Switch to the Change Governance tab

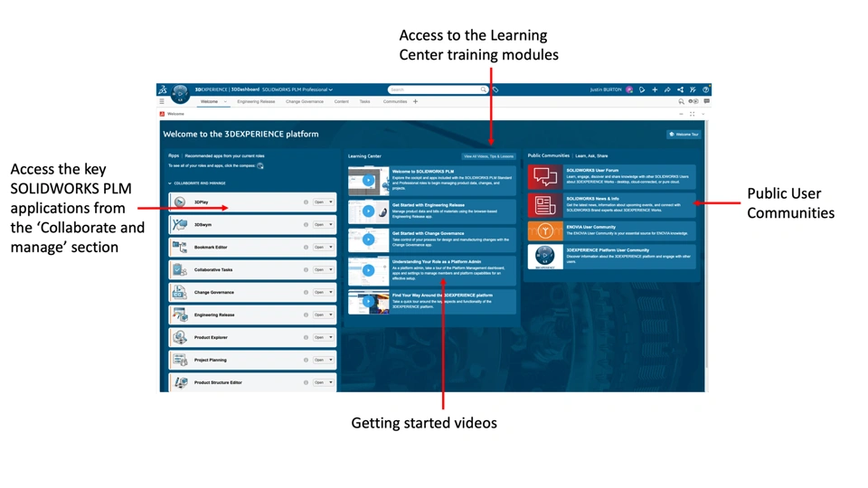pos(305,102)
